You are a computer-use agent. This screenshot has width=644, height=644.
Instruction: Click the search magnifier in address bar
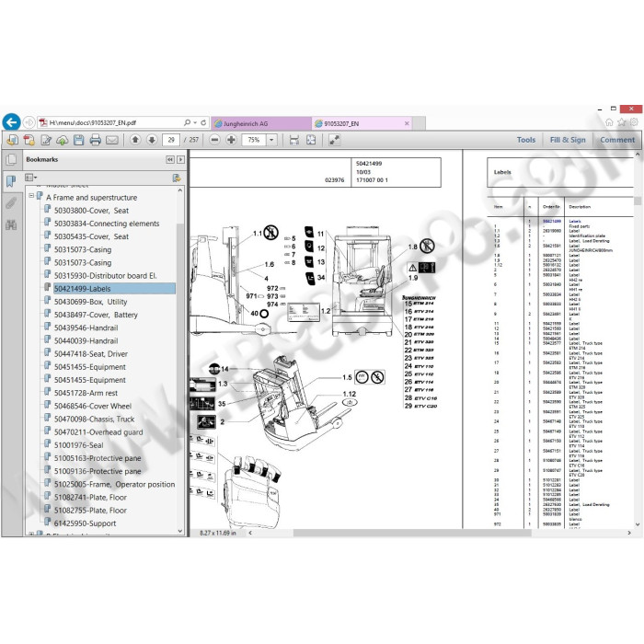point(188,122)
